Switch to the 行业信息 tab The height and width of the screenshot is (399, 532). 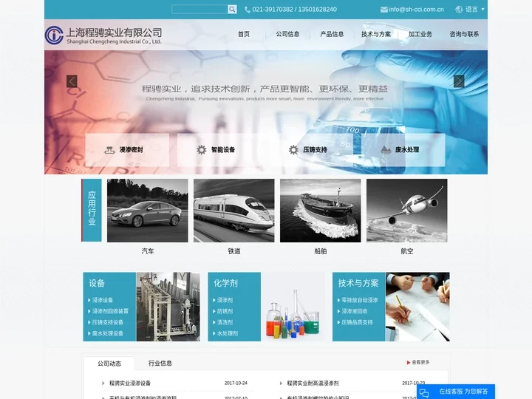[160, 363]
